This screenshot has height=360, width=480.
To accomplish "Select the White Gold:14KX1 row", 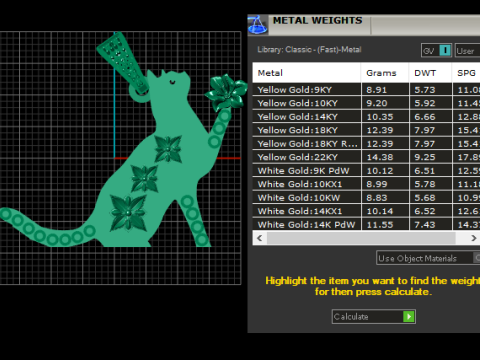I will click(366, 211).
